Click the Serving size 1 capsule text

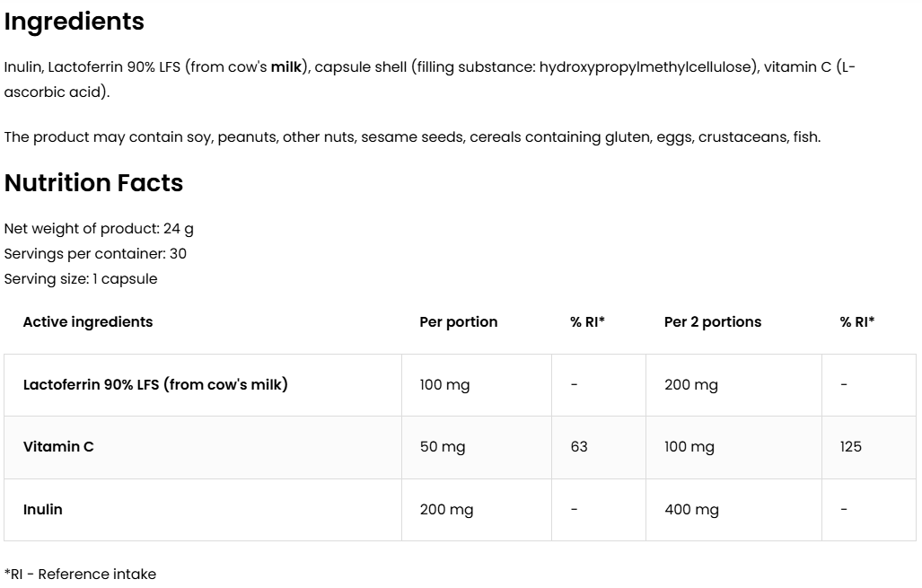tap(81, 279)
